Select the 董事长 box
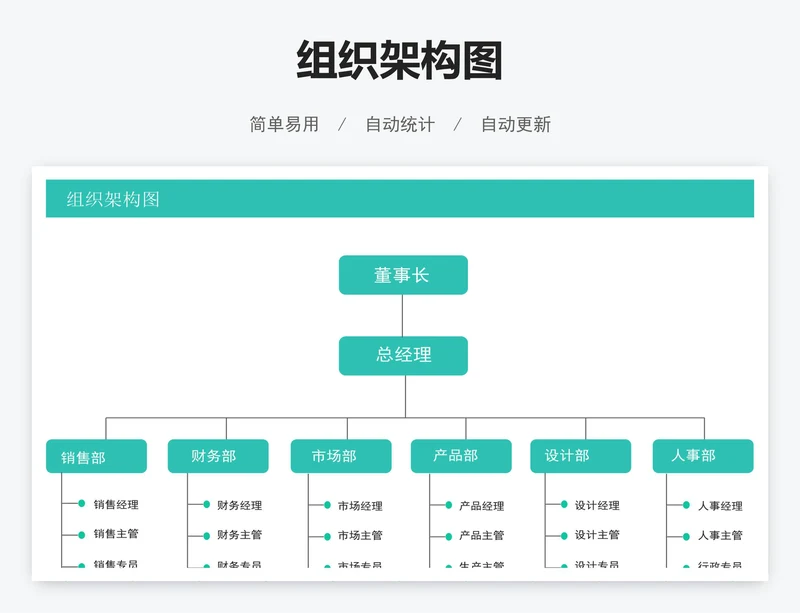Screen dimensions: 800x613 (403, 275)
